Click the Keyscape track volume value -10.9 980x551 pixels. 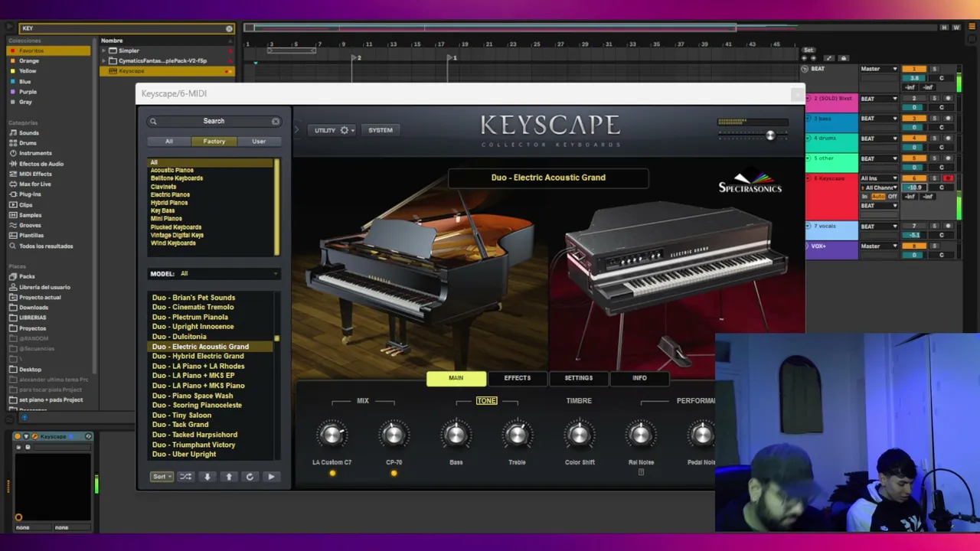915,187
